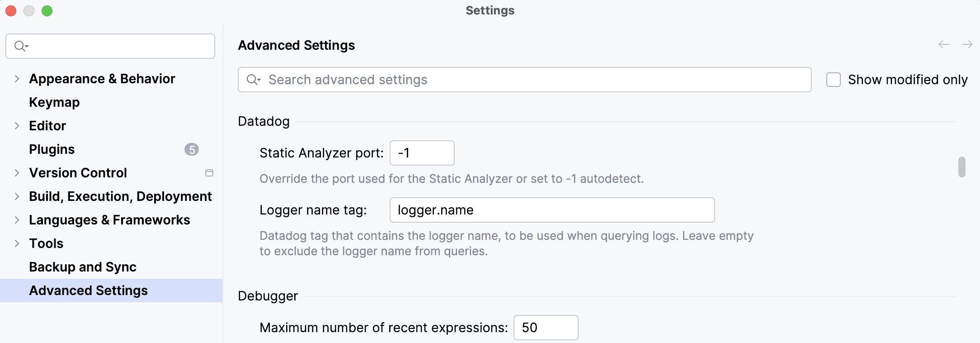Click the vertical scrollbar thumb

point(961,167)
